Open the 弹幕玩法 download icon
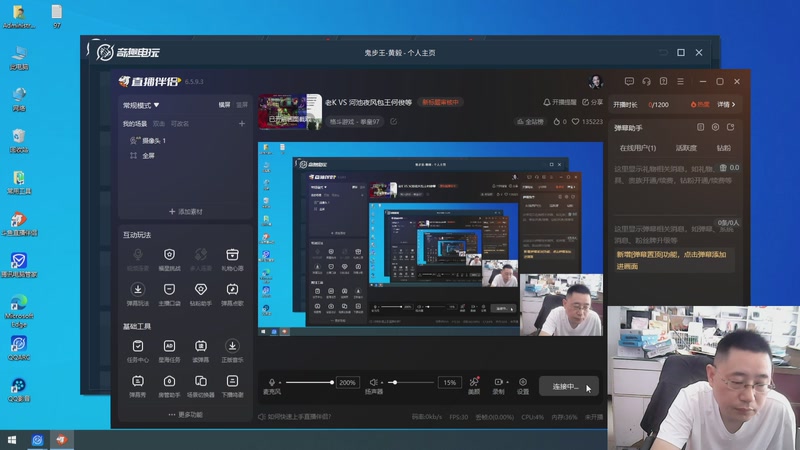Image resolution: width=800 pixels, height=450 pixels. pos(138,289)
